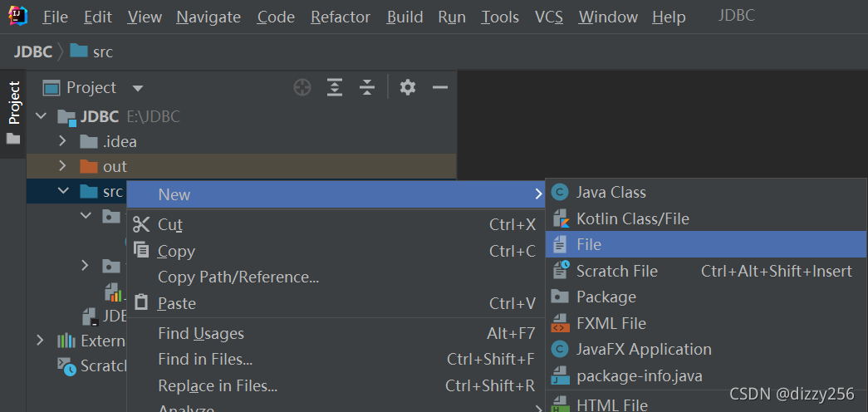
Task: Click the locate/select opened file target icon
Action: point(302,87)
